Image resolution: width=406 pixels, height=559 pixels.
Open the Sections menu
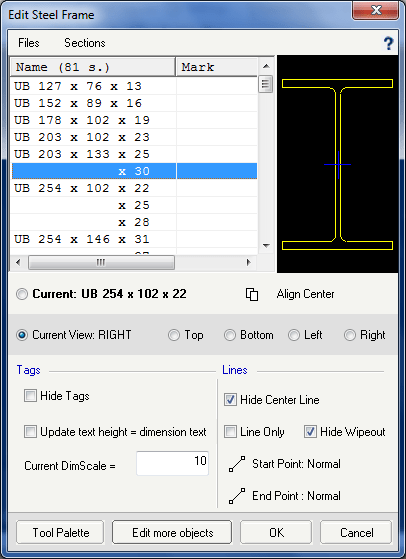[x=85, y=43]
